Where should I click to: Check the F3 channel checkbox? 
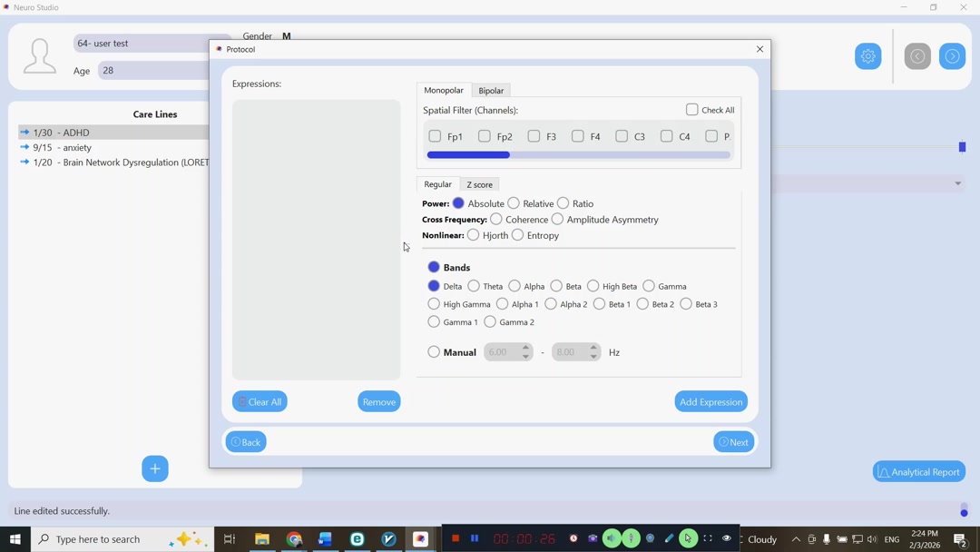click(534, 136)
